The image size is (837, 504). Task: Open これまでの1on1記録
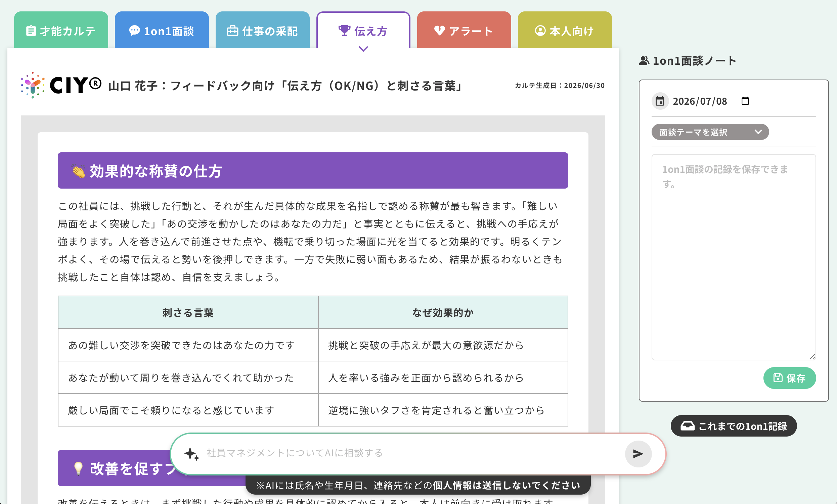coord(734,425)
